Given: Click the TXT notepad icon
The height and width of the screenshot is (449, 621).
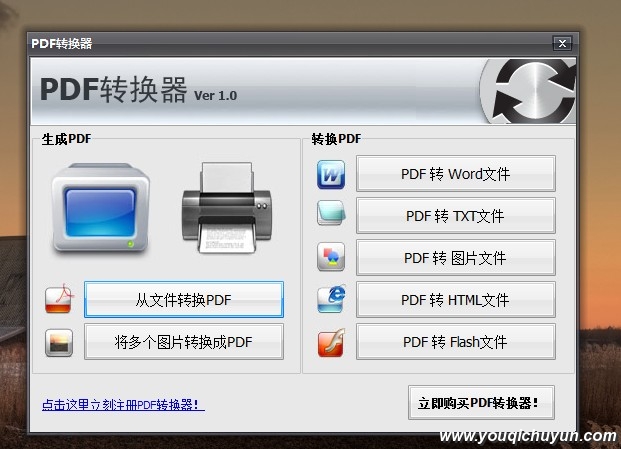Looking at the screenshot, I should pyautogui.click(x=331, y=213).
